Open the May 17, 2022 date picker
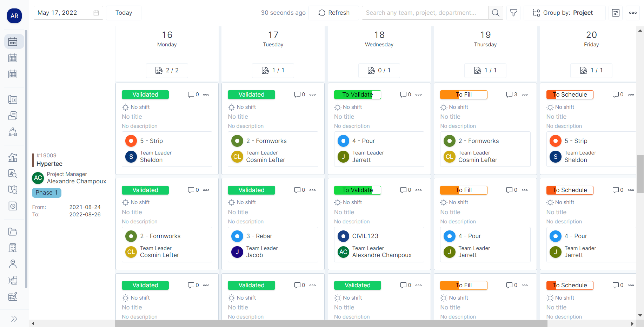The image size is (644, 327). pos(68,13)
